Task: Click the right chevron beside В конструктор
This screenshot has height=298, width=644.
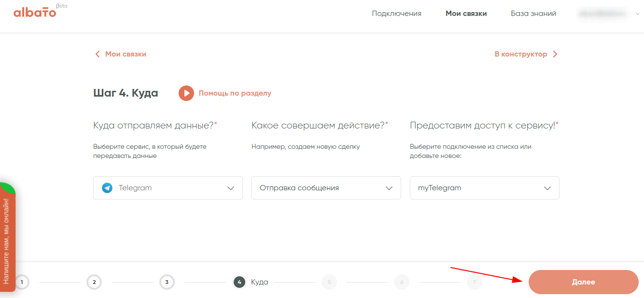Action: coord(555,54)
